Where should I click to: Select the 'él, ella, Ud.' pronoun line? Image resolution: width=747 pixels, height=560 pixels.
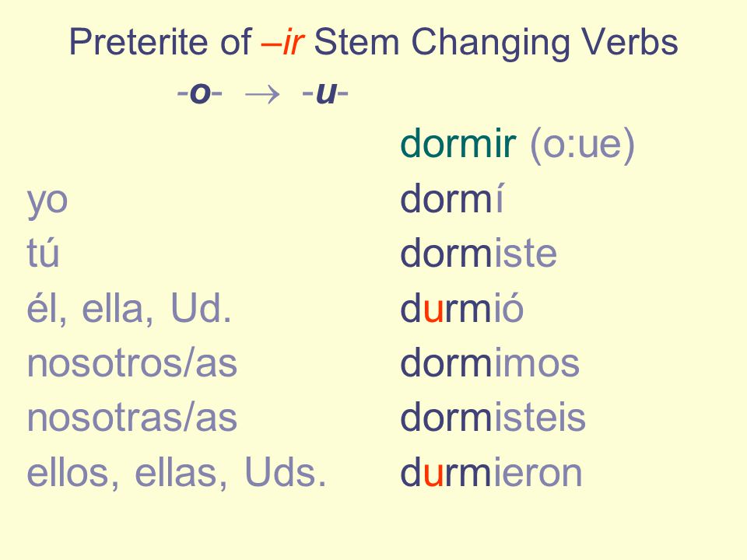click(x=129, y=309)
